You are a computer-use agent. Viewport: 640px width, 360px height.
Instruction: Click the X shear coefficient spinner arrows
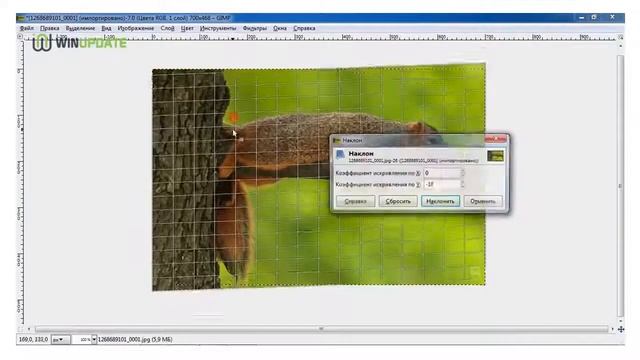(x=462, y=173)
